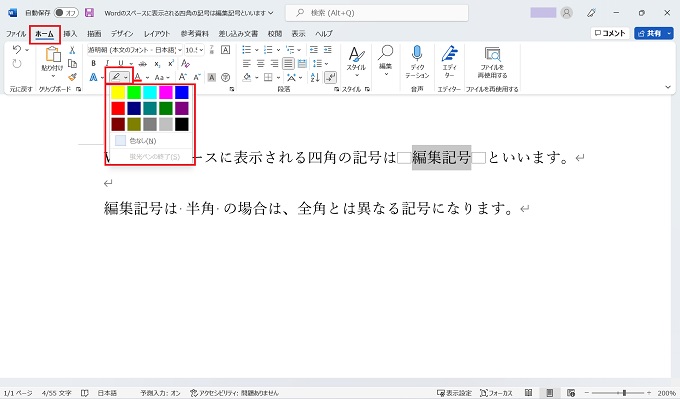Click the enclosed character icon
This screenshot has width=680, height=399.
click(226, 77)
